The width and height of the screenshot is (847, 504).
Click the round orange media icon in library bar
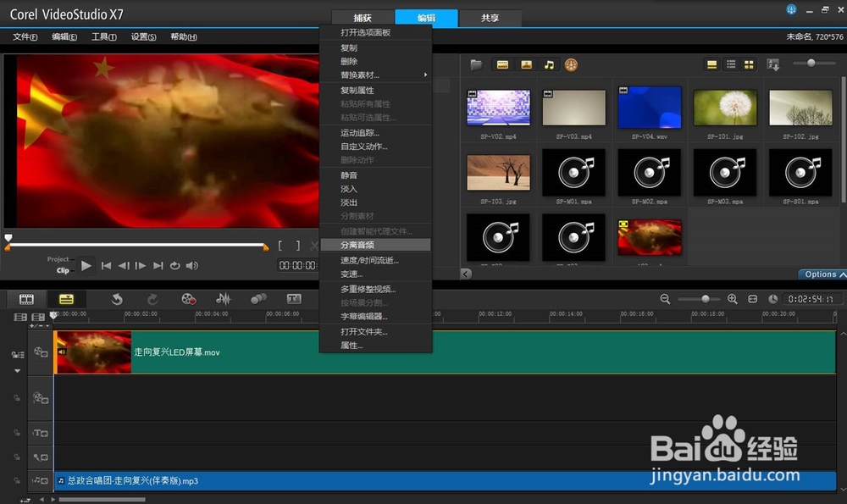[571, 65]
